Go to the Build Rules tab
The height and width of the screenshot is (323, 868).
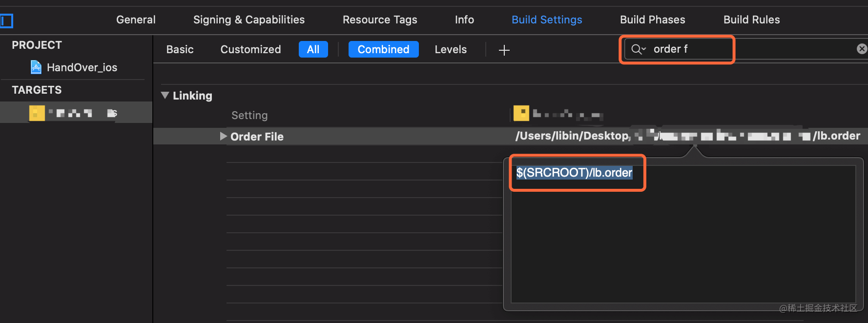click(x=751, y=20)
